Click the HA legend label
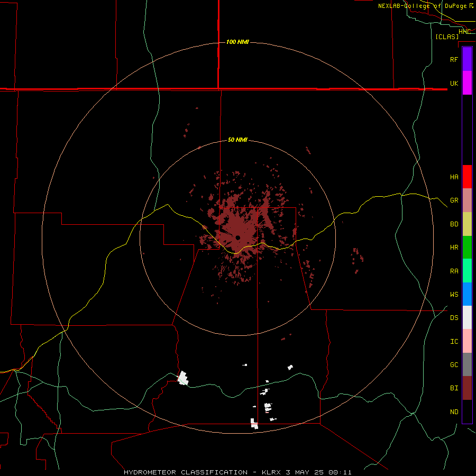The image size is (476, 476). tap(454, 177)
